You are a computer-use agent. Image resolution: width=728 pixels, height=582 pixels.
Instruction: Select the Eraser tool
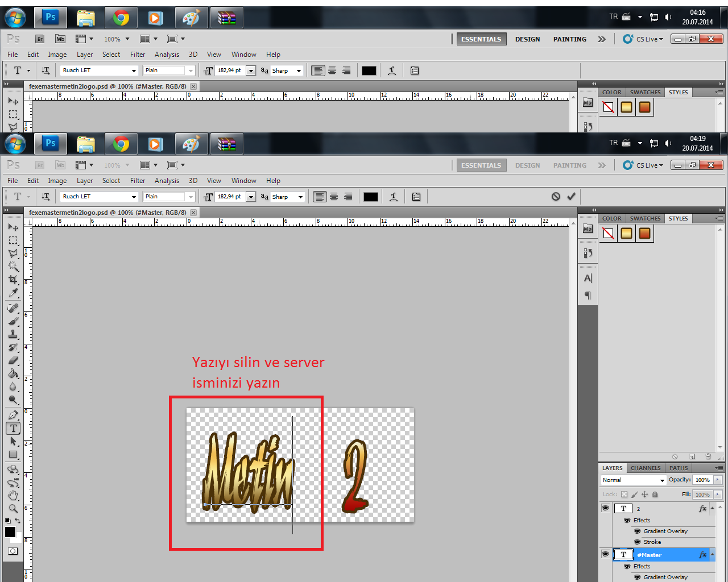click(x=13, y=360)
